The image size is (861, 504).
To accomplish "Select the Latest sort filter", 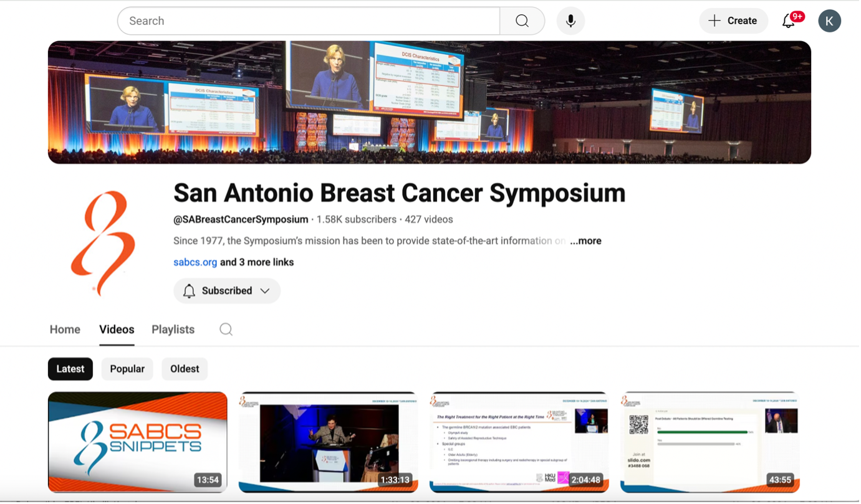I will (x=70, y=369).
